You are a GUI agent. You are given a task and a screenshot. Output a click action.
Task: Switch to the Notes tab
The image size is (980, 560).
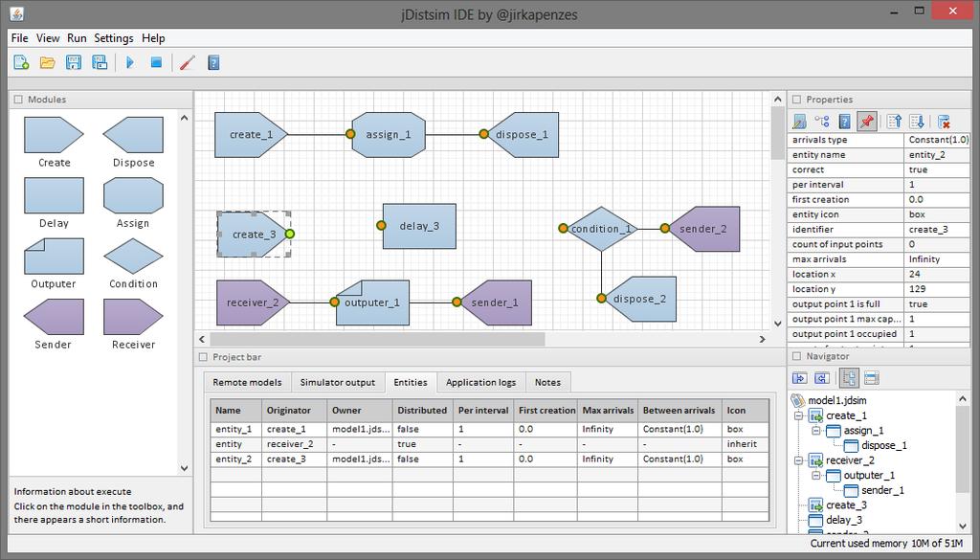(x=547, y=383)
